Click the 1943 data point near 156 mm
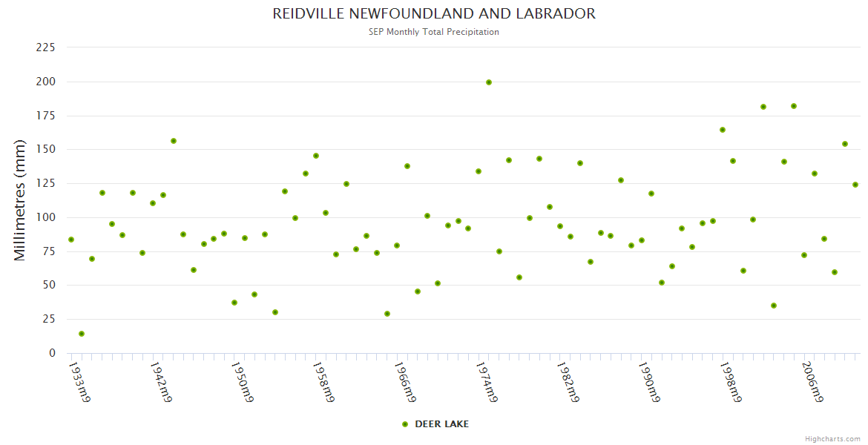 (174, 141)
